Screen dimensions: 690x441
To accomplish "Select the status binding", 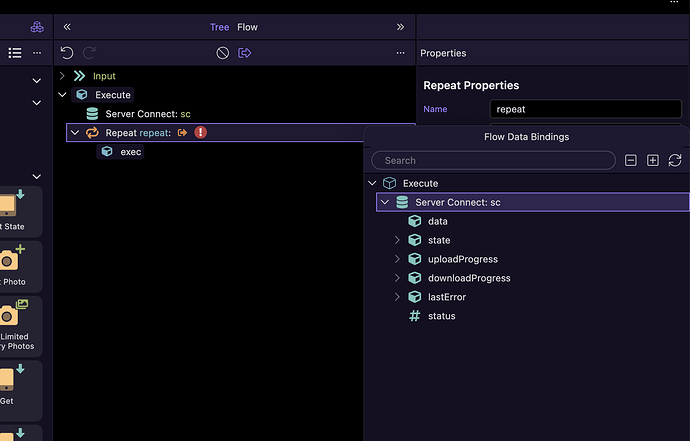I will [440, 316].
